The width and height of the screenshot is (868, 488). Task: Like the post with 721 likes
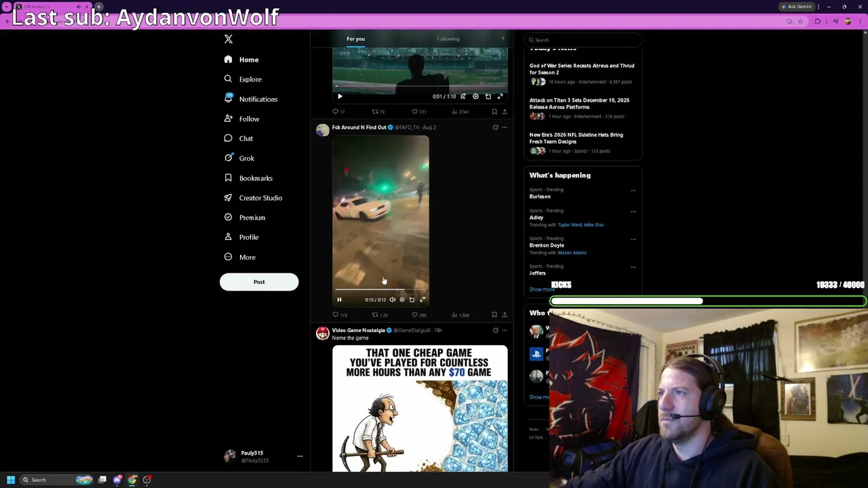point(419,112)
